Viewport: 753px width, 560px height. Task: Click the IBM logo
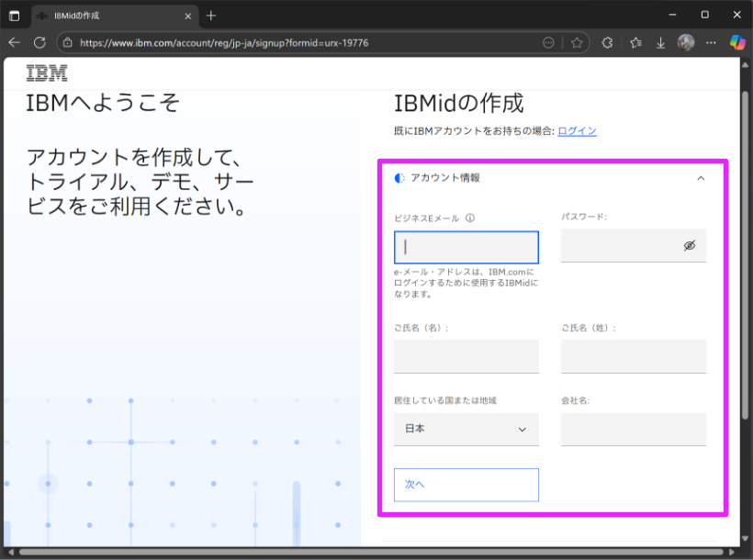(47, 73)
